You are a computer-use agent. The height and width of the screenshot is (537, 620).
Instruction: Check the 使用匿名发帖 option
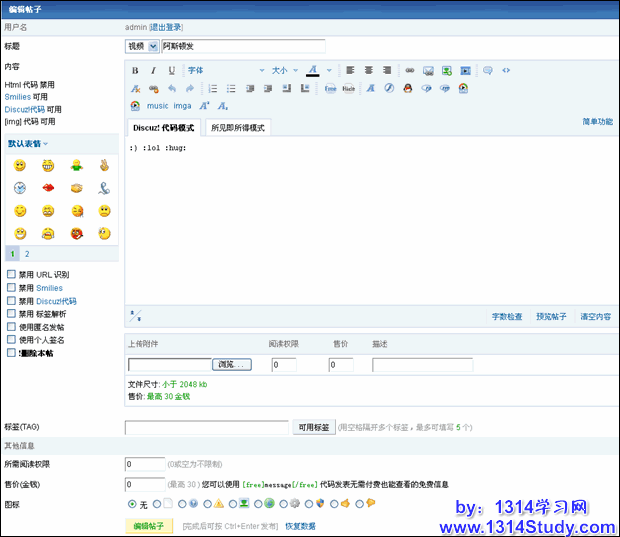point(12,326)
